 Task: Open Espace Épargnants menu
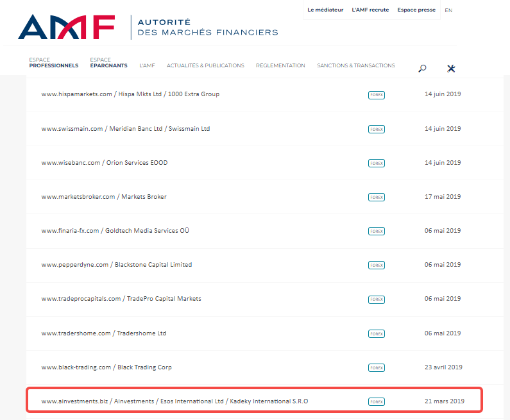click(108, 63)
